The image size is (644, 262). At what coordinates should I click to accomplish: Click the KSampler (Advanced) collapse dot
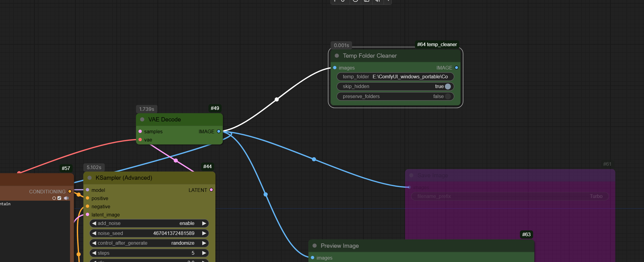coord(90,178)
